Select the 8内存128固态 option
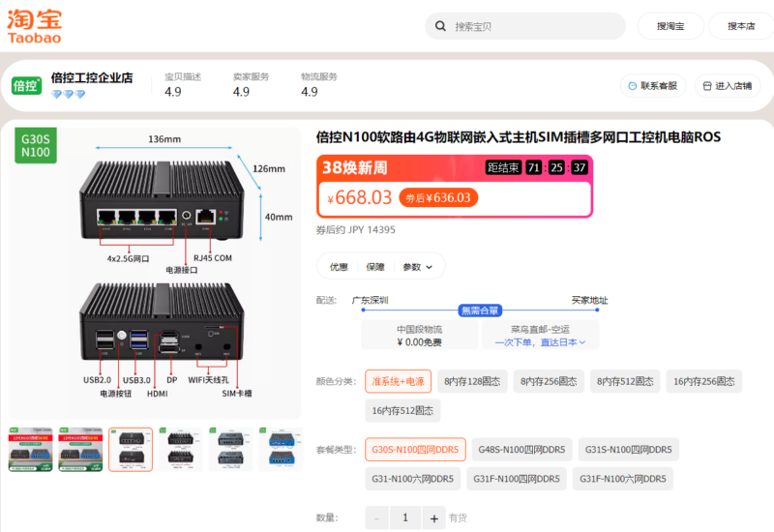This screenshot has width=774, height=532. coord(472,381)
